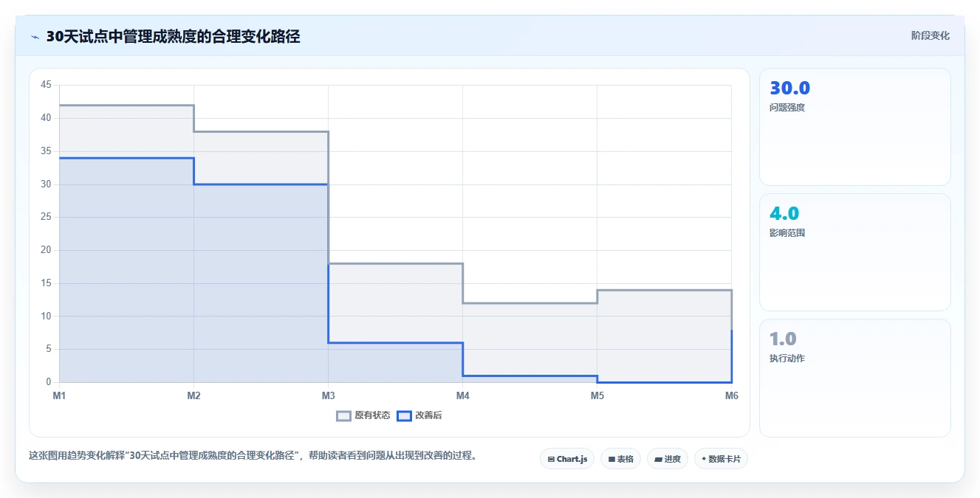
Task: Click the blue 改善后 legend swatch
Action: [404, 415]
